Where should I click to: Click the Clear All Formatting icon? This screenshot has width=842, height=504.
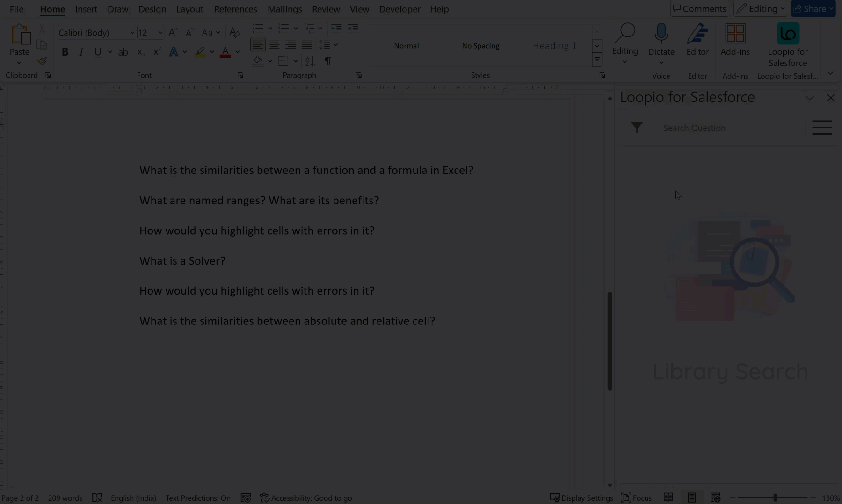point(234,33)
